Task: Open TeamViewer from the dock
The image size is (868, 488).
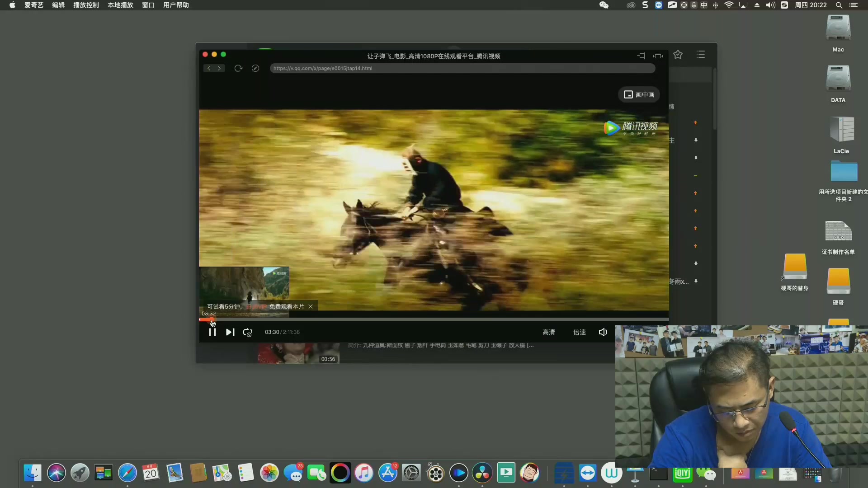Action: coord(588,474)
